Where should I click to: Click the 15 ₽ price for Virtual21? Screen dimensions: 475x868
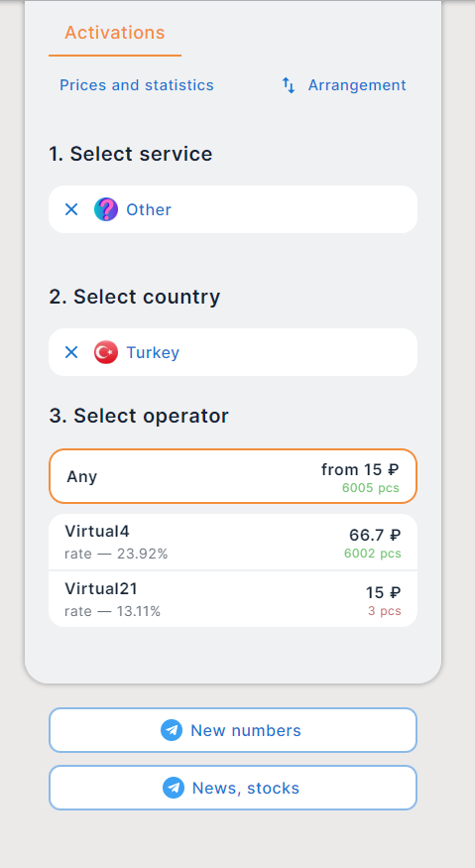click(383, 593)
